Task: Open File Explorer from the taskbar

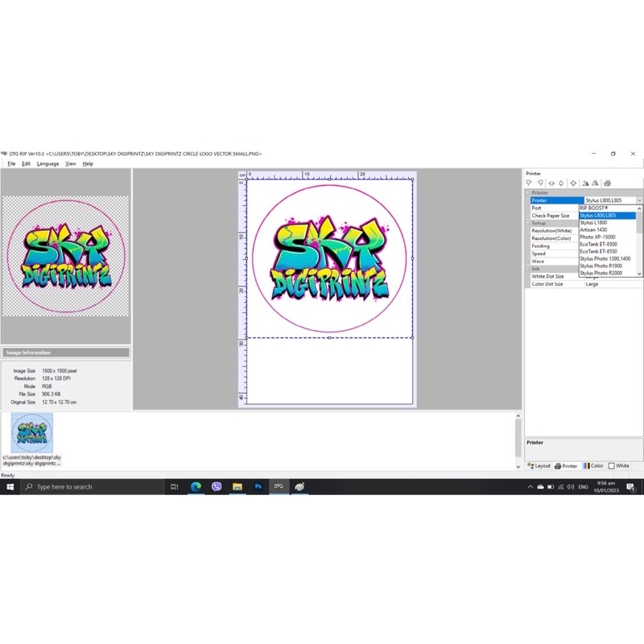Action: [x=237, y=487]
